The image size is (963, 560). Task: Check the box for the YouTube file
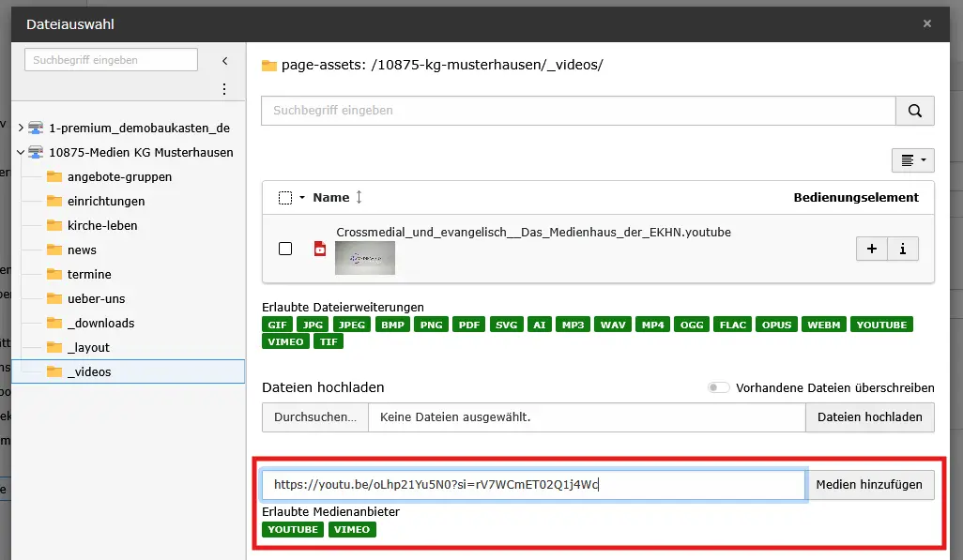point(285,249)
